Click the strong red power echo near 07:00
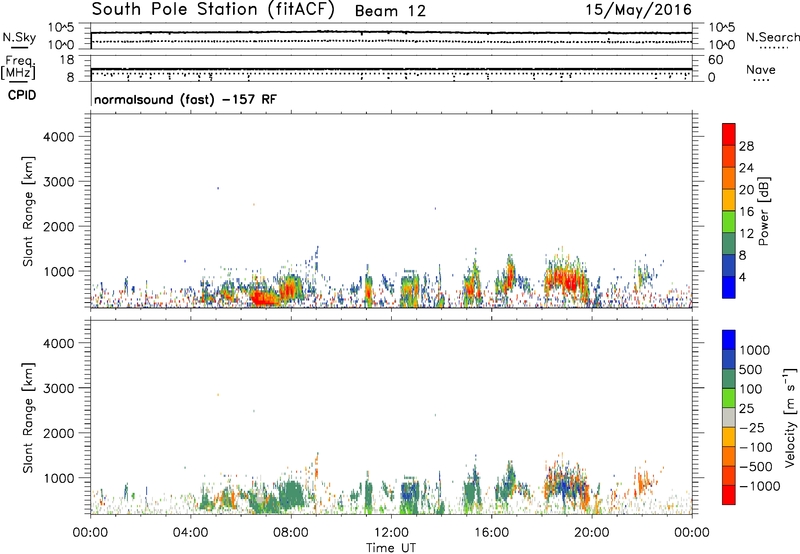 pyautogui.click(x=263, y=298)
